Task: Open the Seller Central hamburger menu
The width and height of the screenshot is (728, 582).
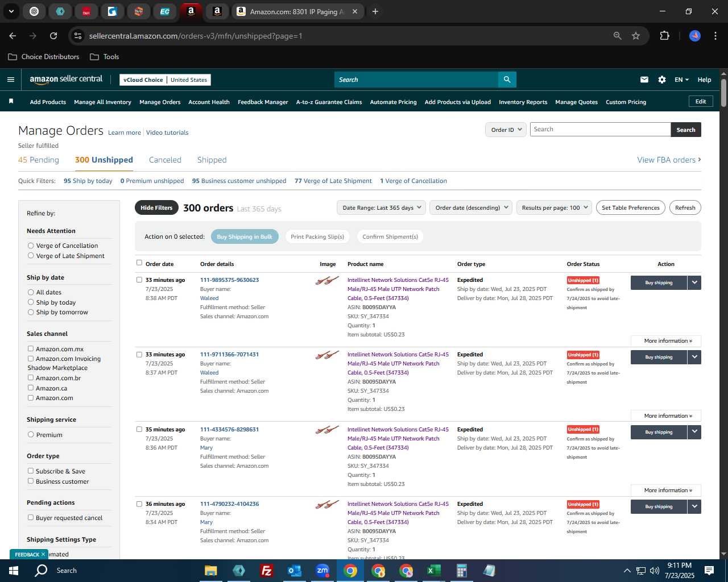Action: [x=11, y=80]
